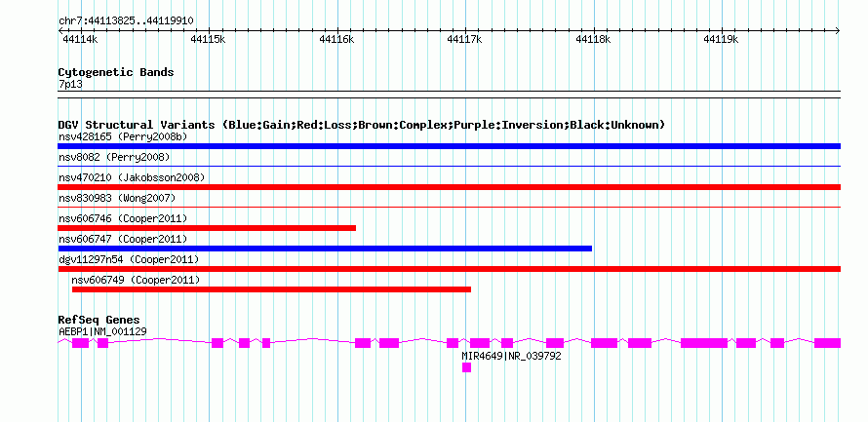Click the nsv606749 (Cooper2011) label
Image resolution: width=868 pixels, height=422 pixels.
coord(137,280)
